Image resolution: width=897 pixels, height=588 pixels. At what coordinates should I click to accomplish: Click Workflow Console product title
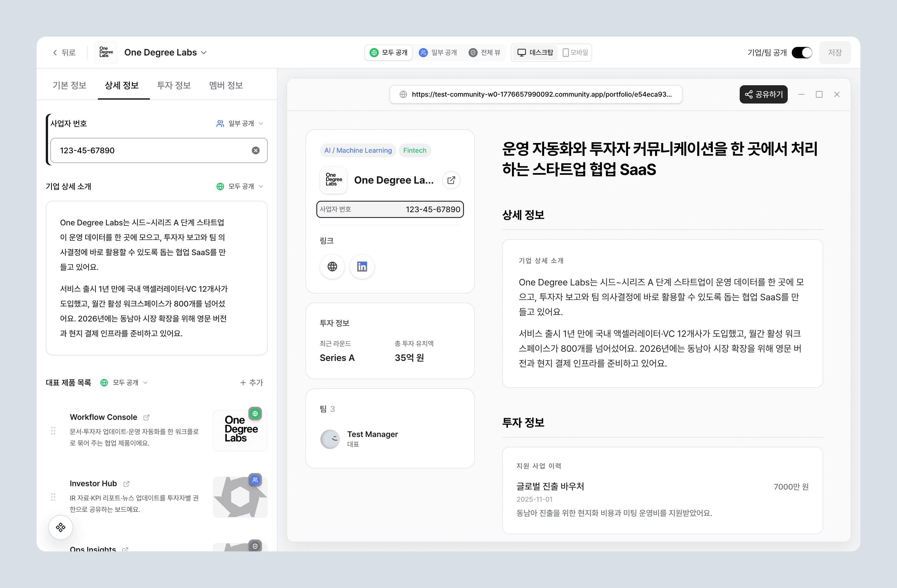(103, 417)
